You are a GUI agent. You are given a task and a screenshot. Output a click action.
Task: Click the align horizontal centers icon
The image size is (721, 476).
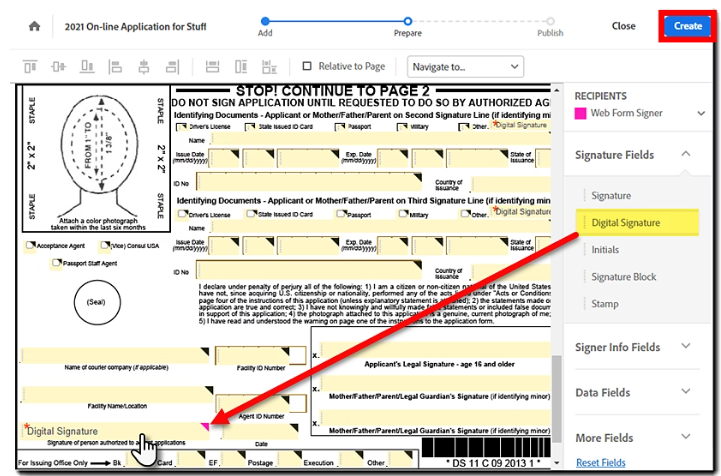click(x=144, y=67)
